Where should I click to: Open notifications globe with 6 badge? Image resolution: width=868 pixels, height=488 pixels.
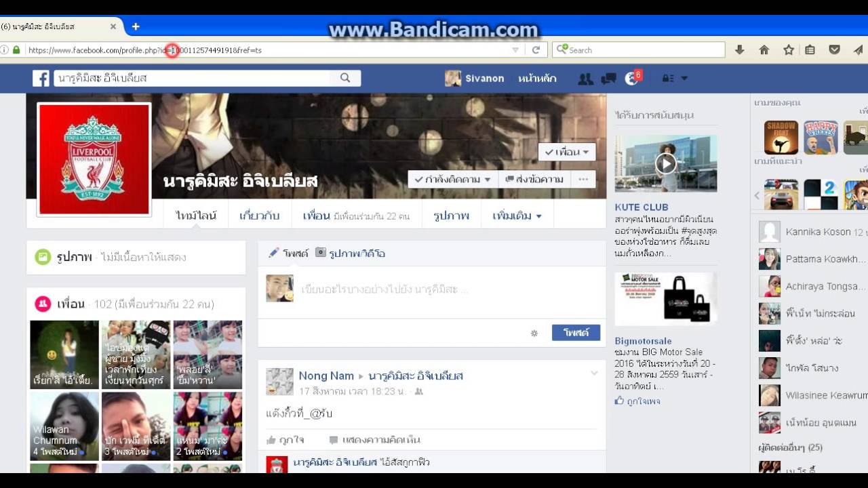pos(631,78)
